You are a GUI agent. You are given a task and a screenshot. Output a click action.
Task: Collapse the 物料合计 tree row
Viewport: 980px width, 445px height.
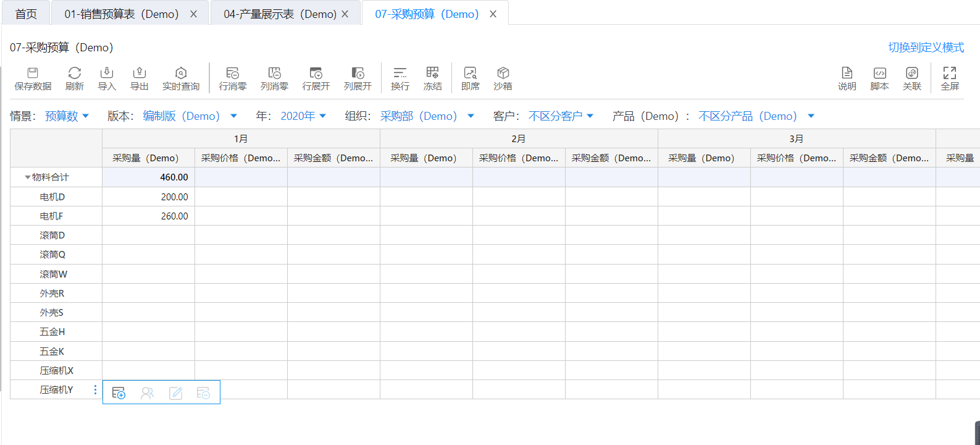click(27, 177)
